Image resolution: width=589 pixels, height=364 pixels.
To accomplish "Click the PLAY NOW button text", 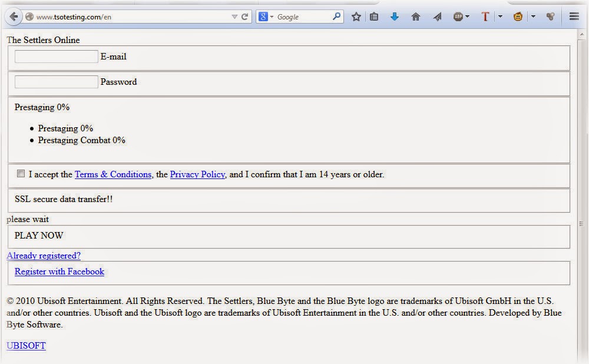I will (39, 236).
